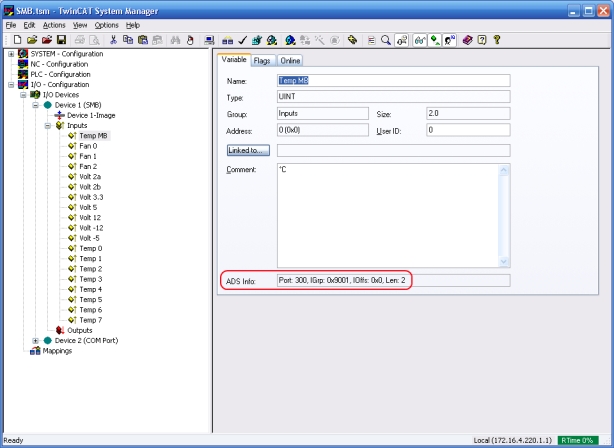Select the Mappings tree item
The height and width of the screenshot is (448, 614).
[x=57, y=351]
